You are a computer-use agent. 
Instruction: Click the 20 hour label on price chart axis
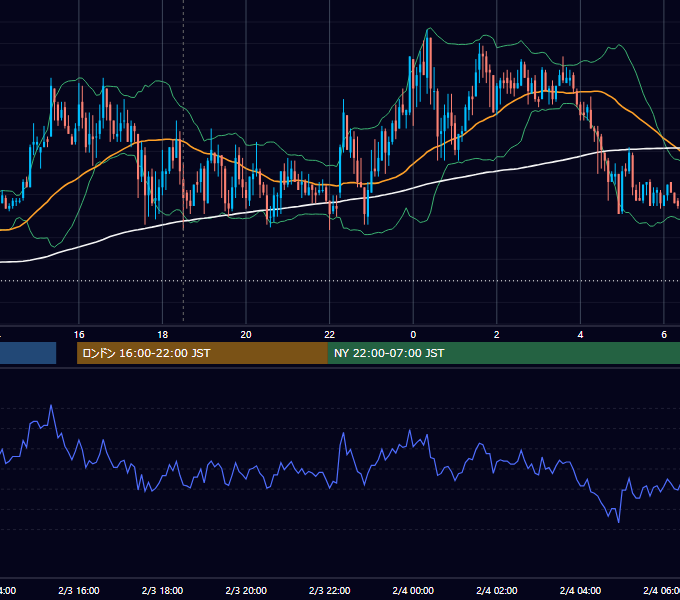tap(246, 335)
